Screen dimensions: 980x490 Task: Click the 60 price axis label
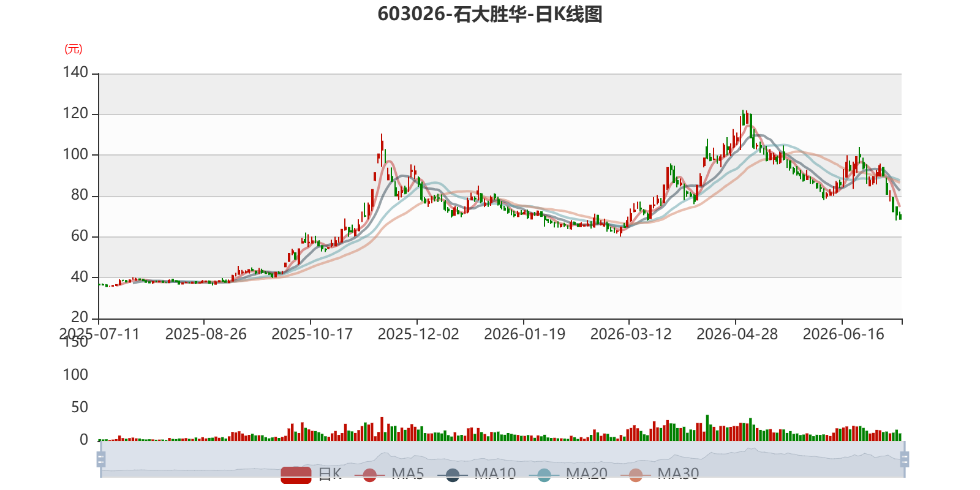tap(80, 236)
